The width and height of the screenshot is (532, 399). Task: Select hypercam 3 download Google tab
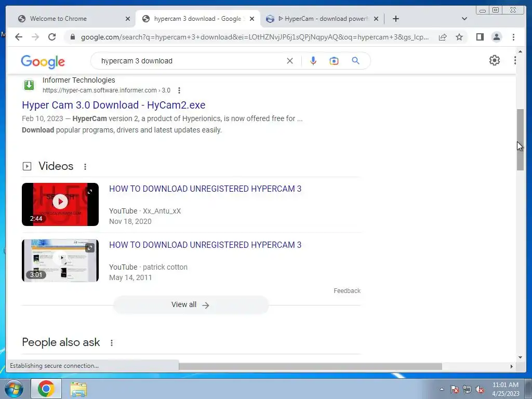pyautogui.click(x=197, y=19)
